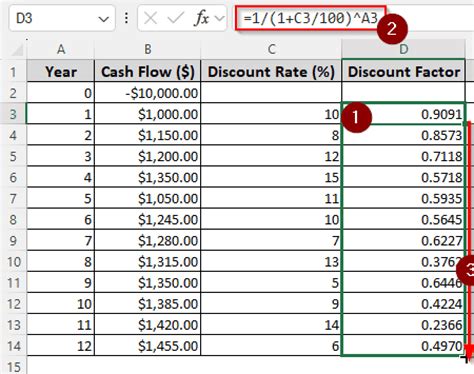Select the Year 0 cell

[61, 93]
